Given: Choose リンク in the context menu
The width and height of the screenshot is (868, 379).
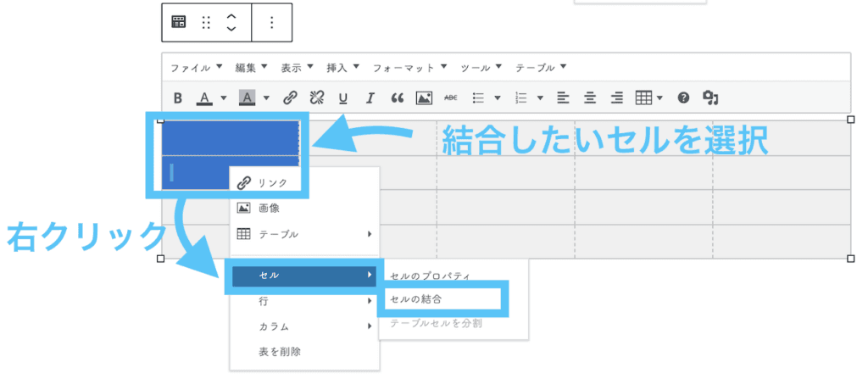Looking at the screenshot, I should pyautogui.click(x=304, y=183).
